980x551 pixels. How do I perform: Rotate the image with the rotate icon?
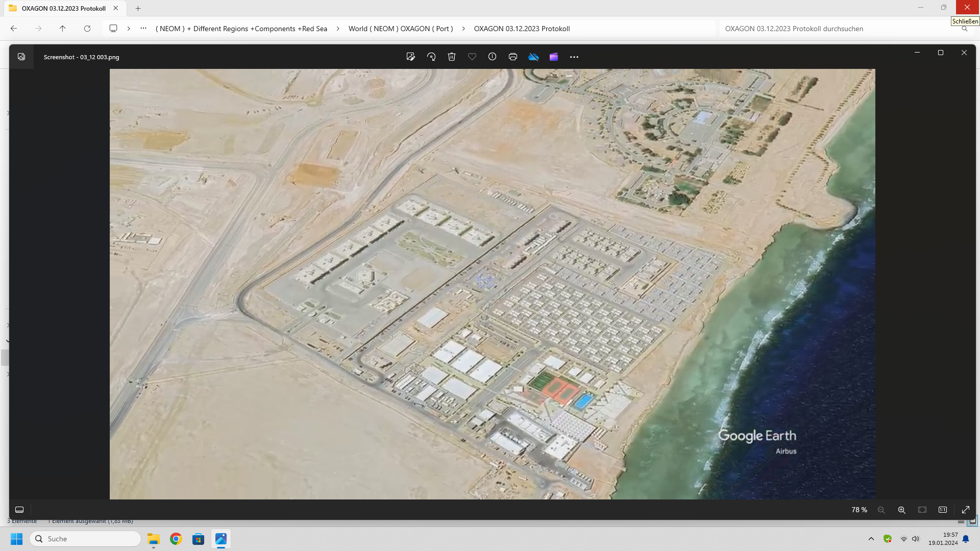tap(431, 57)
